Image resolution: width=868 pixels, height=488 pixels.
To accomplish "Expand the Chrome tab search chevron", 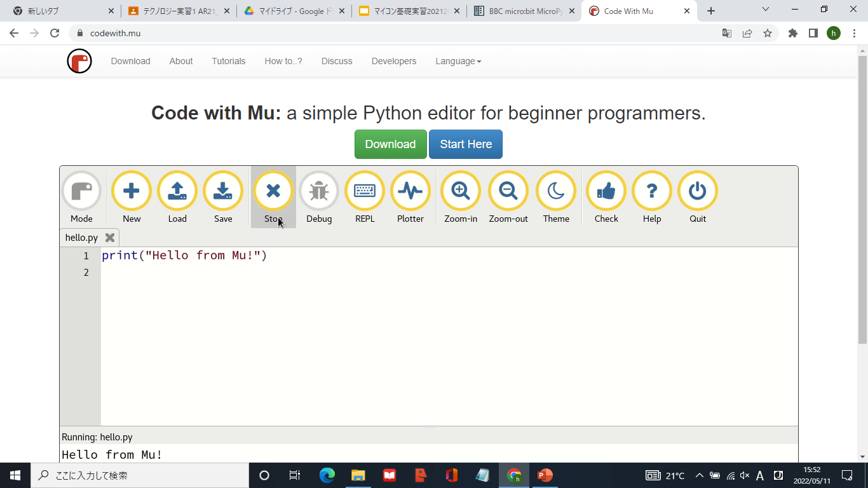I will pyautogui.click(x=766, y=10).
